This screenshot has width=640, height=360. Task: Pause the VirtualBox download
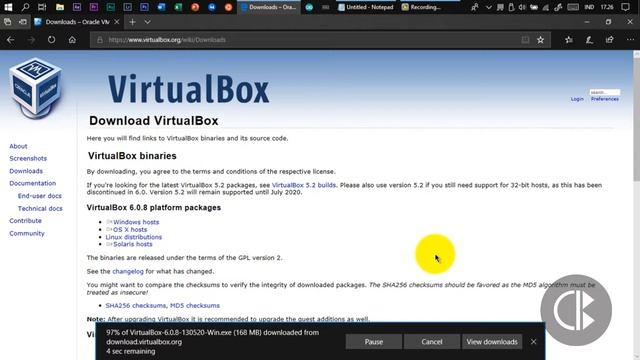(373, 342)
